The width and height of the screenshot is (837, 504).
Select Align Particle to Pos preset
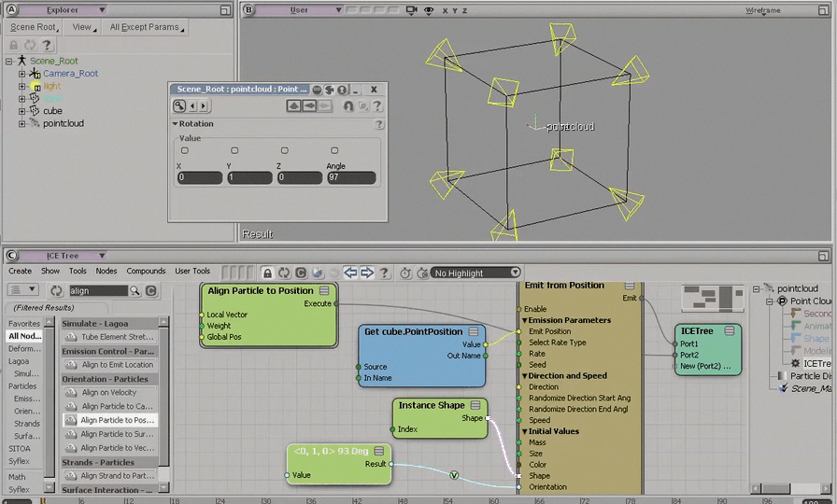(110, 420)
